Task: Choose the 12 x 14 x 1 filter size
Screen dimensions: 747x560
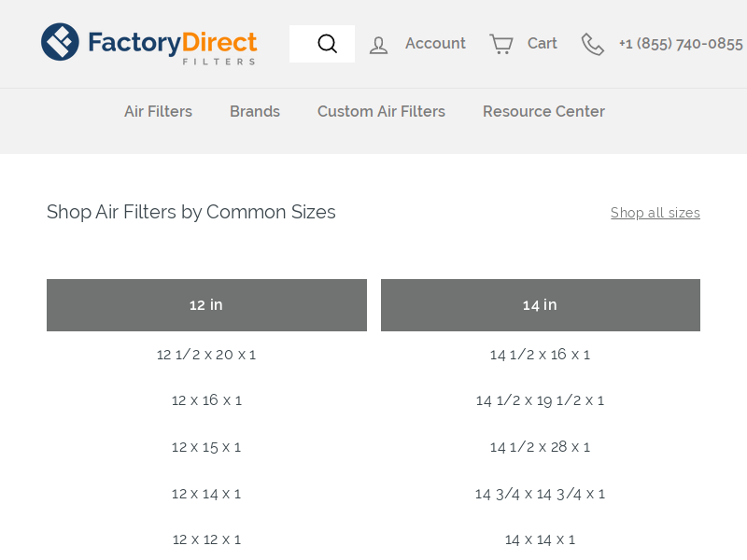Action: tap(206, 494)
